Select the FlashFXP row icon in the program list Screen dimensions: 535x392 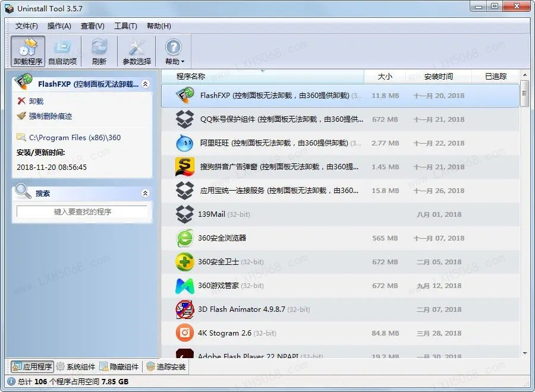(185, 96)
